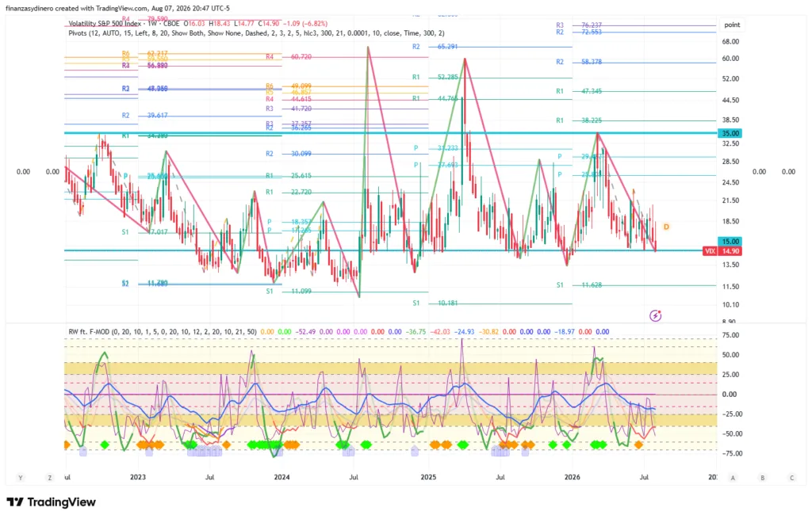Click the Volatility S&P 500 Index title
The image size is (812, 519).
point(105,23)
